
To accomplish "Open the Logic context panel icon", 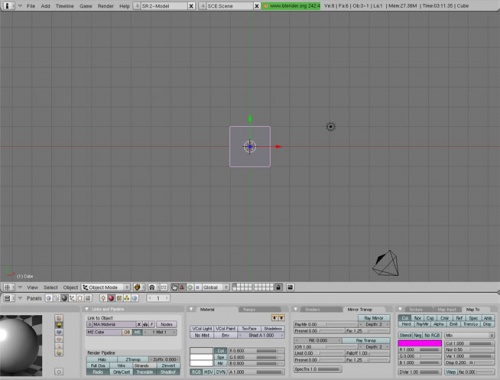I will [49, 298].
